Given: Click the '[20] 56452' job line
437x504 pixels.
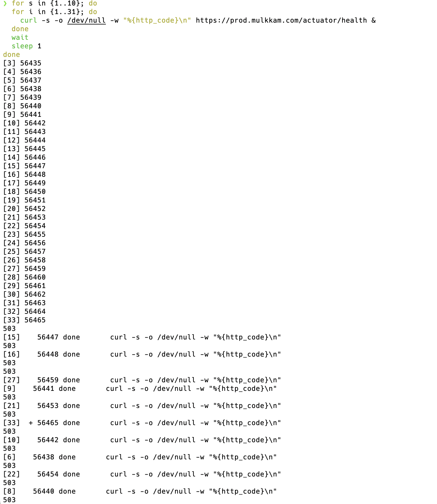Looking at the screenshot, I should (24, 209).
